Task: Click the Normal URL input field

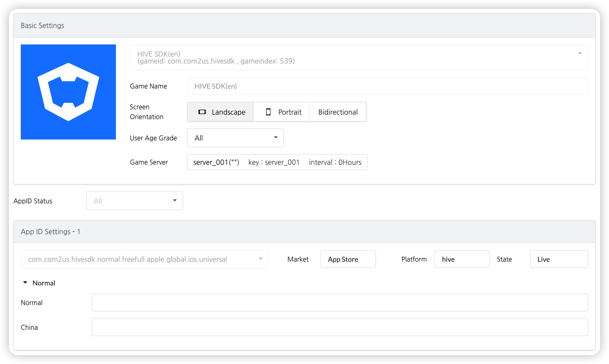Action: tap(340, 303)
